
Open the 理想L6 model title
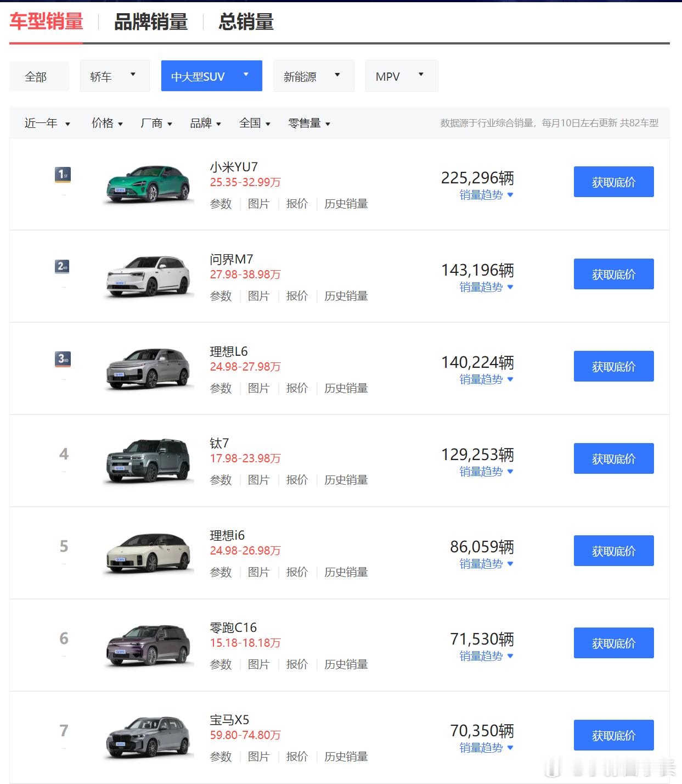click(x=229, y=351)
